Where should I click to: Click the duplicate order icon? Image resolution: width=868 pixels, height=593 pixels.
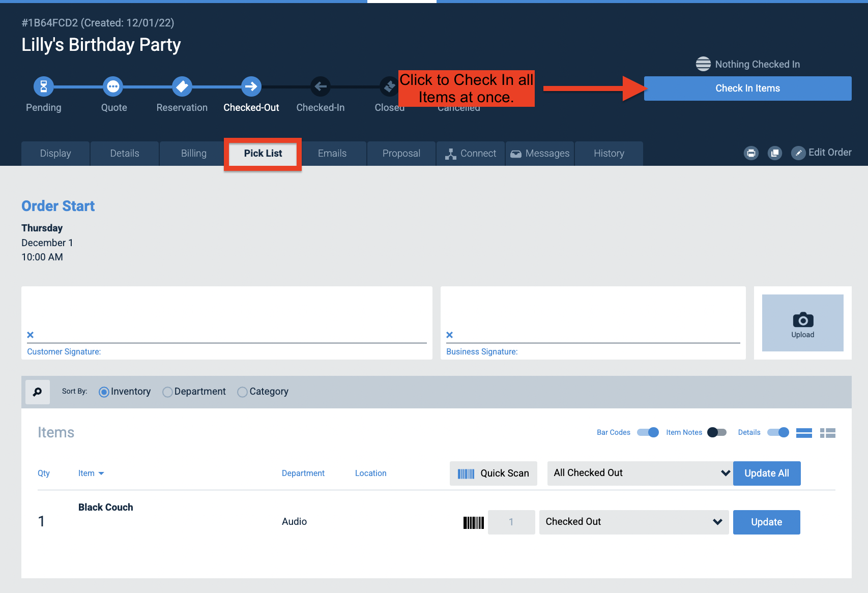click(775, 153)
